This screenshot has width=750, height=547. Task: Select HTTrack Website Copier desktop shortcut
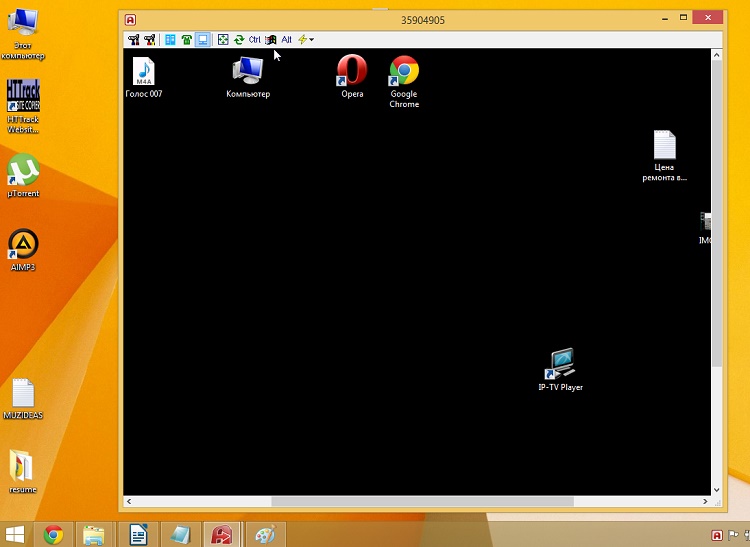coord(23,106)
